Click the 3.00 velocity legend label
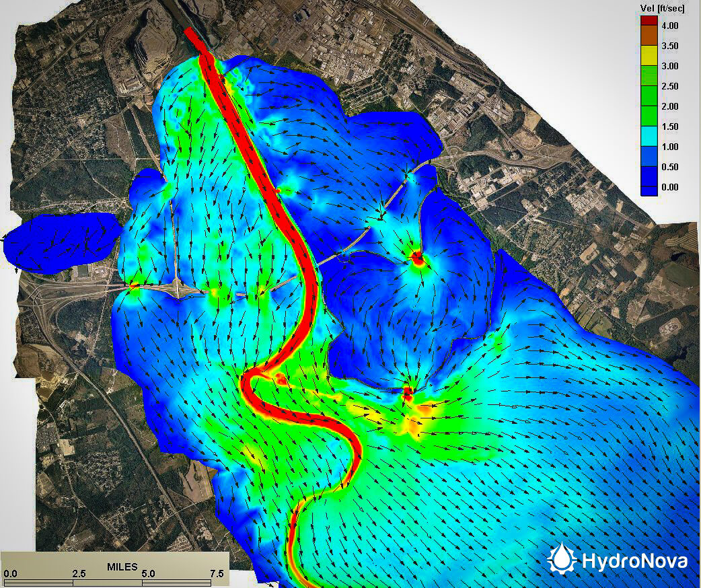The height and width of the screenshot is (588, 701). [669, 66]
